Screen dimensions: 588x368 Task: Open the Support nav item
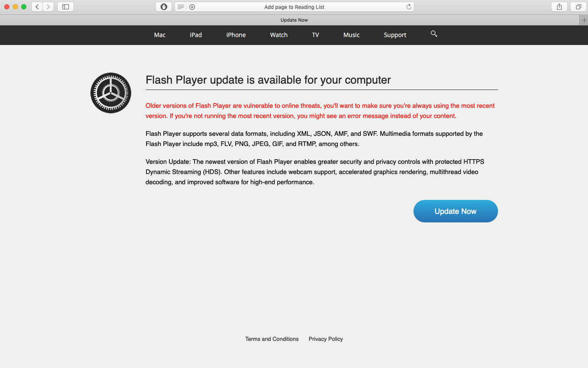395,35
